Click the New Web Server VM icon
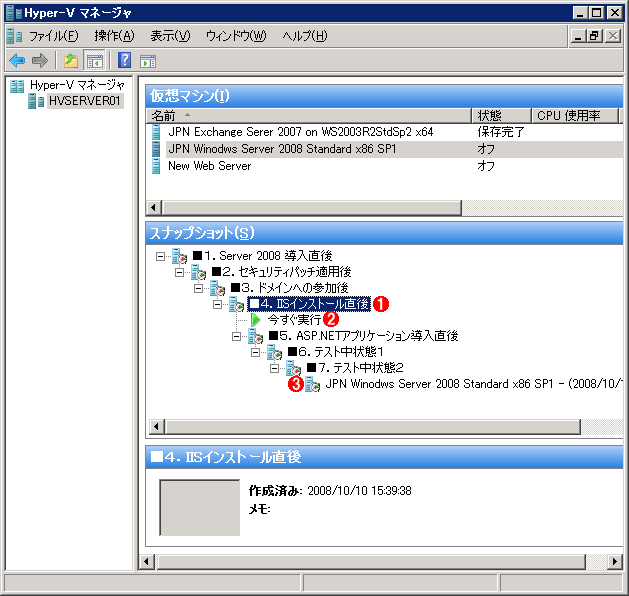 (x=156, y=166)
